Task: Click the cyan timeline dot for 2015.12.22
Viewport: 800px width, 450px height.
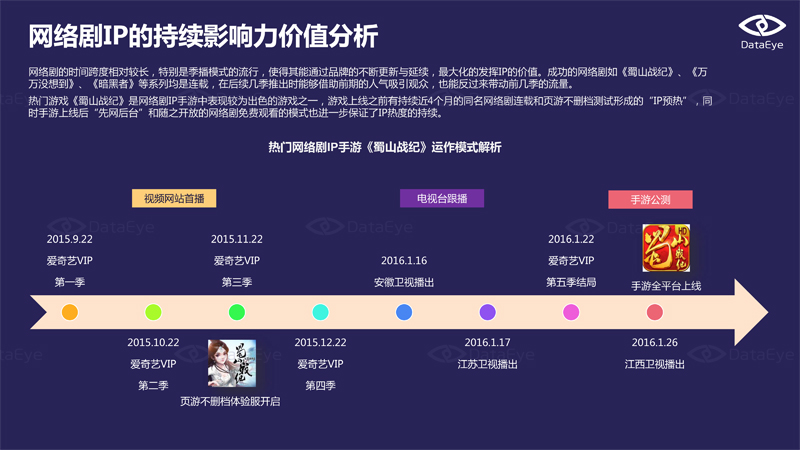Action: (x=320, y=312)
